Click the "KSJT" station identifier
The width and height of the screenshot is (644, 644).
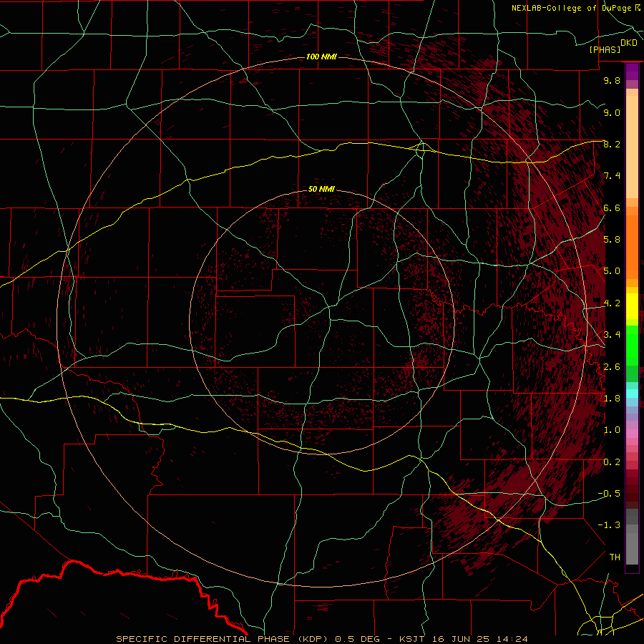click(x=411, y=639)
